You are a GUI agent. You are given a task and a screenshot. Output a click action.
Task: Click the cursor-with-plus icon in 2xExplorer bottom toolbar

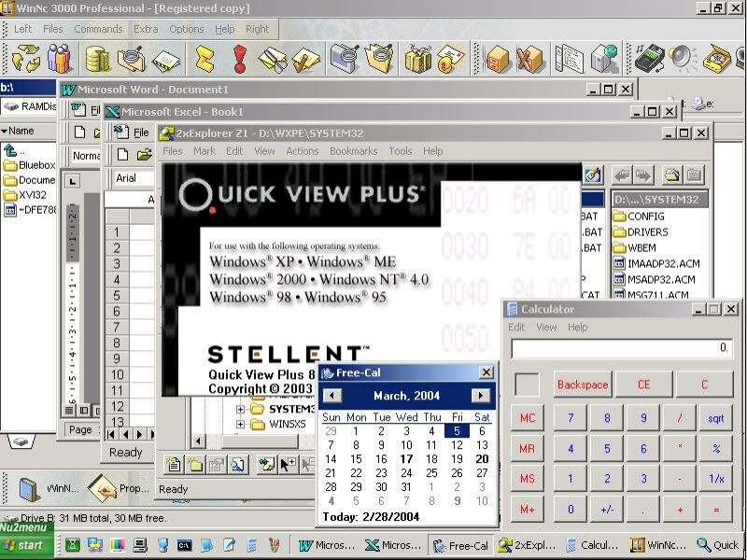pyautogui.click(x=288, y=464)
